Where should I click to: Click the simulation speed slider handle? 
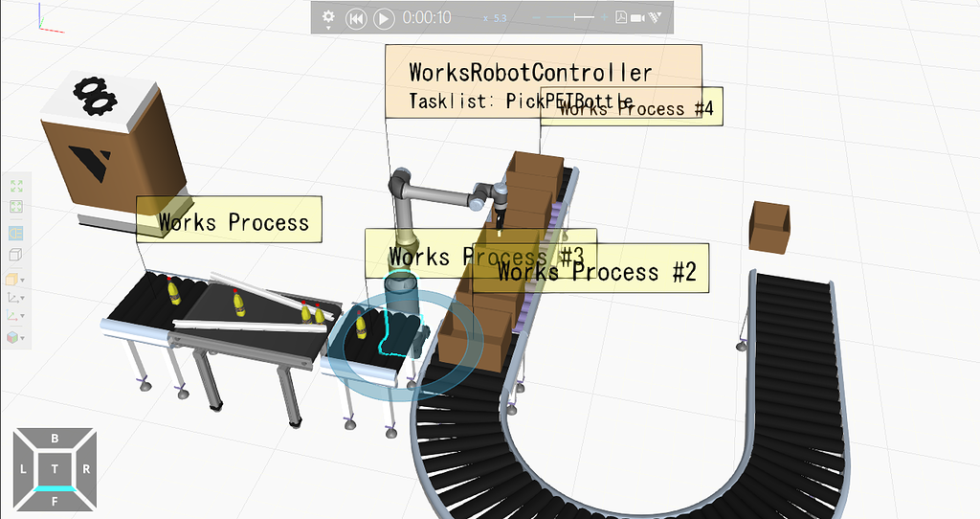[575, 17]
